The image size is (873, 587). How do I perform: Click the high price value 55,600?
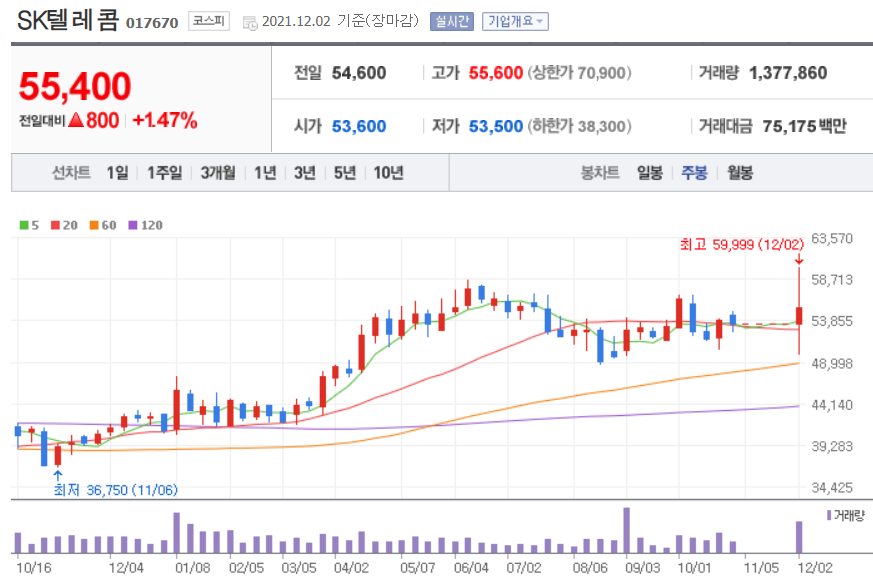coord(496,73)
